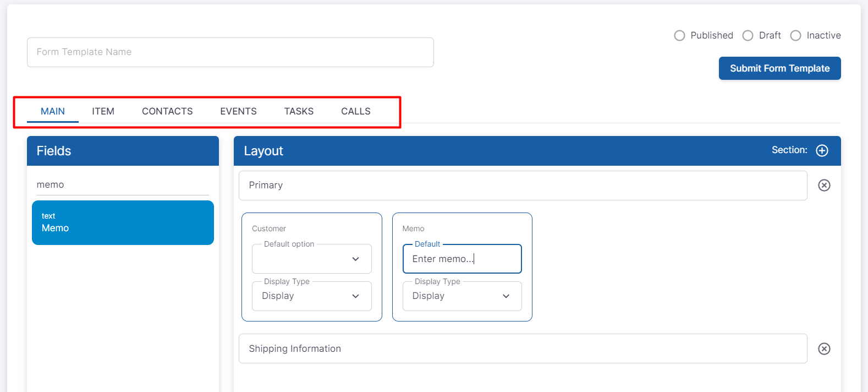
Task: Click the Memo Default text input
Action: 462,259
